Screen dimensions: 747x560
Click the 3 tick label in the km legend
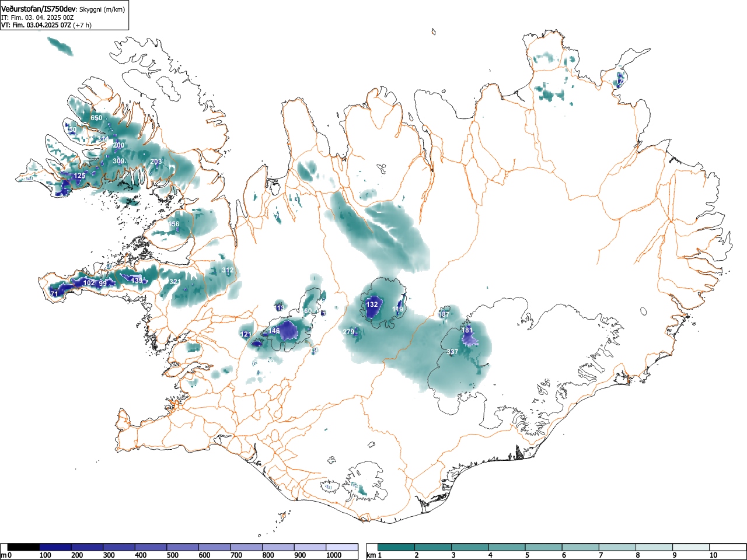click(454, 555)
